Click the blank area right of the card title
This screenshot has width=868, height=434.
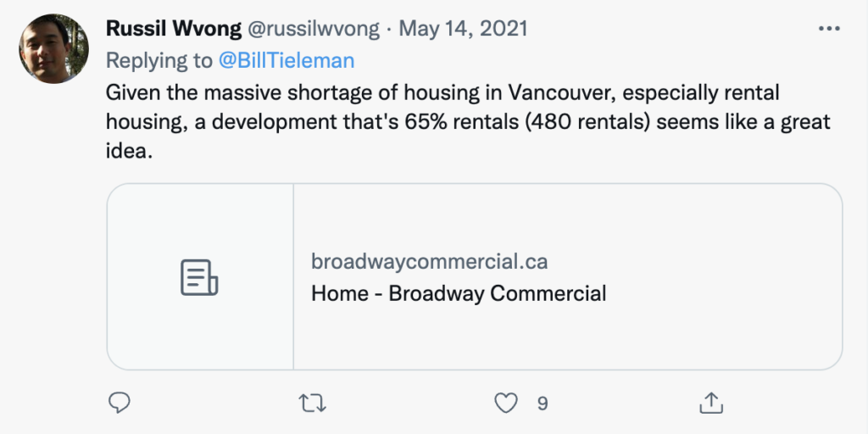coord(724,292)
